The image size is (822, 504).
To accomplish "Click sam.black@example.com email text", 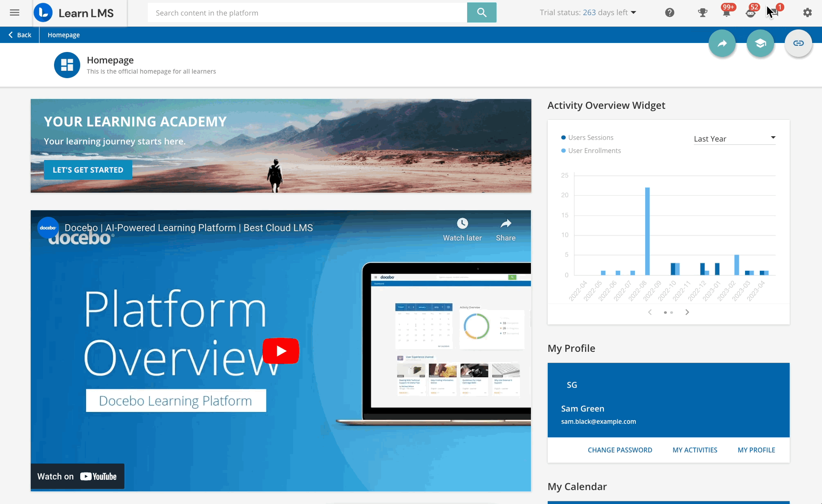I will [x=598, y=421].
